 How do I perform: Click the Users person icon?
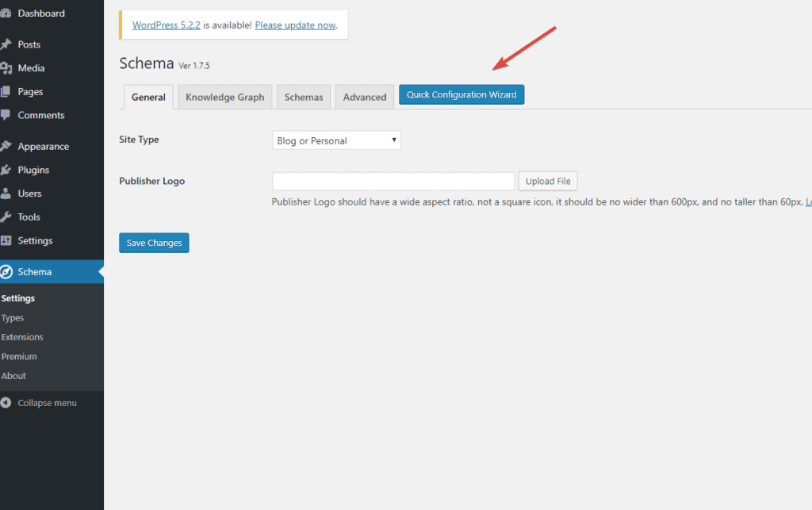pyautogui.click(x=6, y=194)
